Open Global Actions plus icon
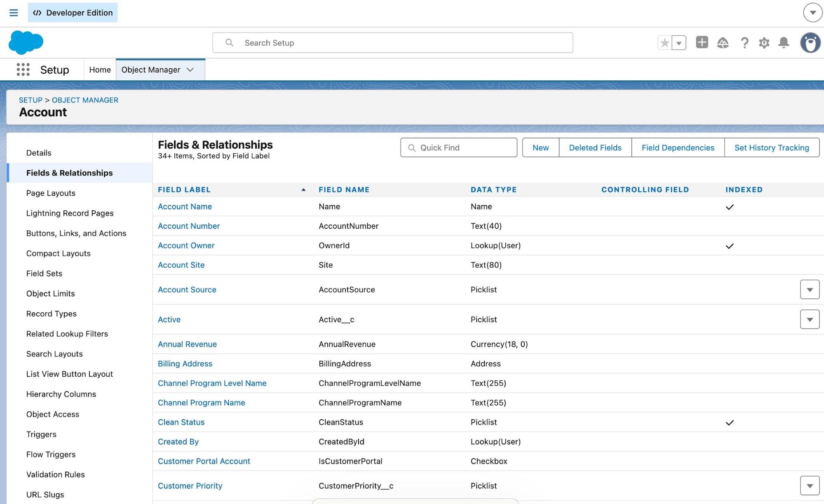Viewport: 824px width, 504px height. tap(702, 42)
